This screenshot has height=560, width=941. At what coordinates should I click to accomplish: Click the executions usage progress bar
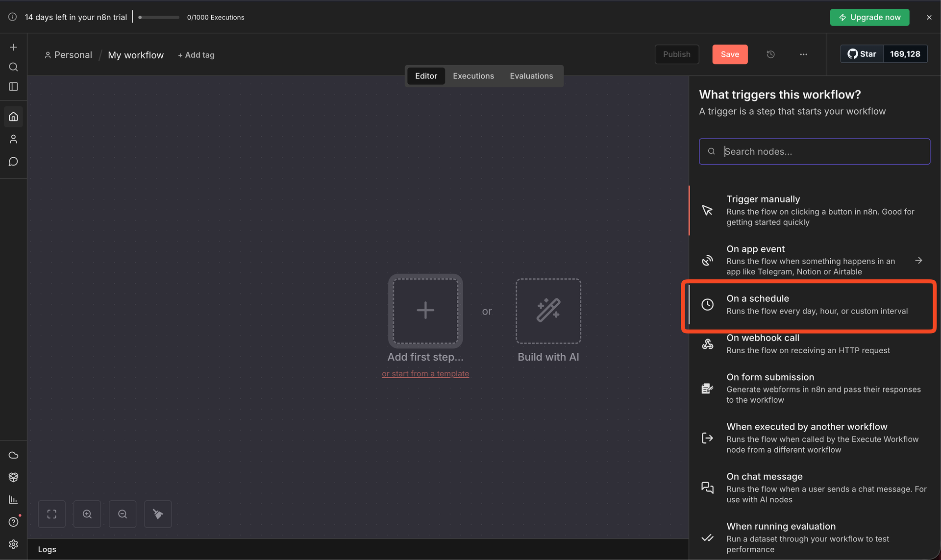tap(159, 17)
